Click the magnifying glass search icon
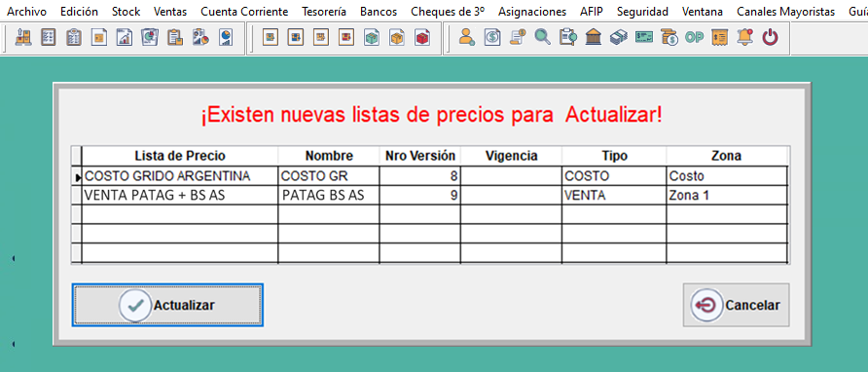Screen dimensions: 868x372 click(x=543, y=38)
